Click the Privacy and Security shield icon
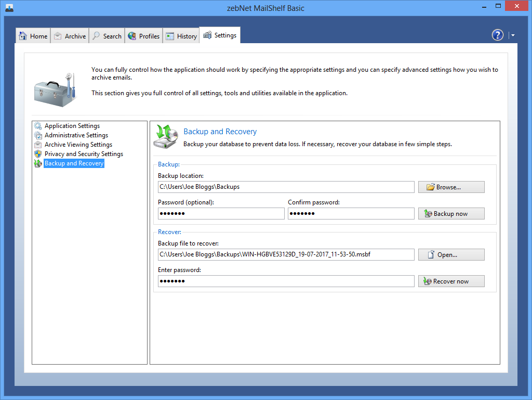The image size is (532, 400). click(x=38, y=154)
